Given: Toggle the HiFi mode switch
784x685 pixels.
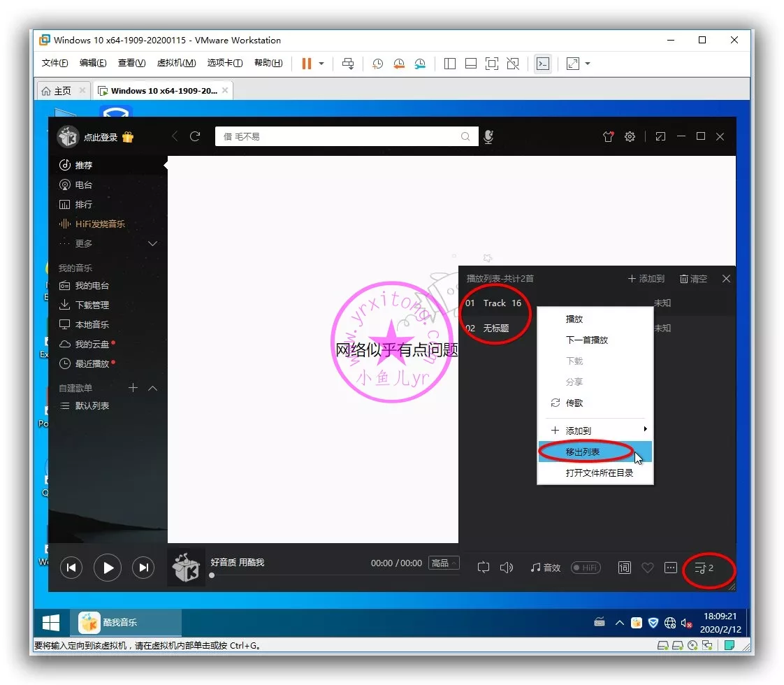Looking at the screenshot, I should click(x=586, y=568).
